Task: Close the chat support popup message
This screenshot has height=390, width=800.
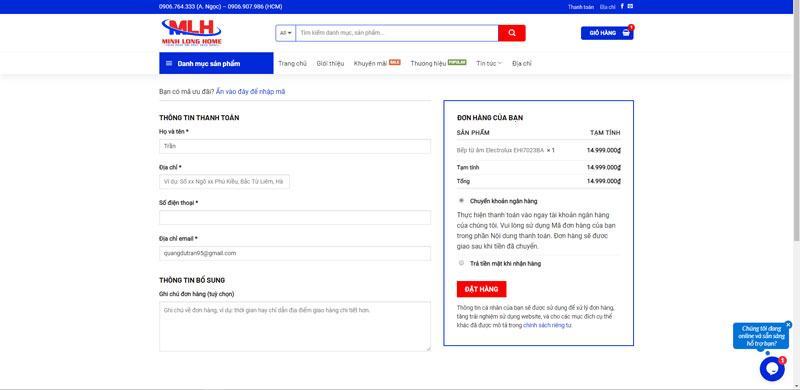Action: click(x=788, y=324)
